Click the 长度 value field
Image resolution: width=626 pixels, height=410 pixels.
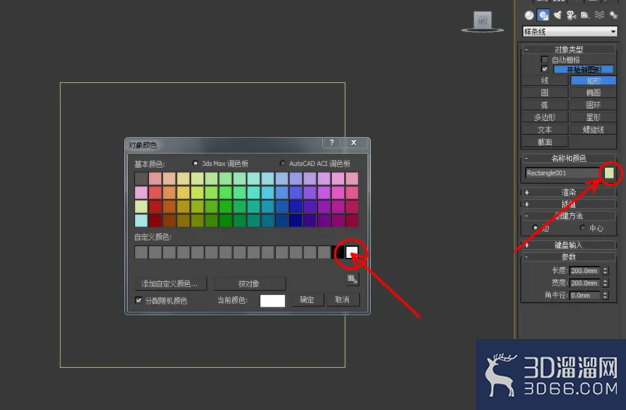pyautogui.click(x=585, y=271)
